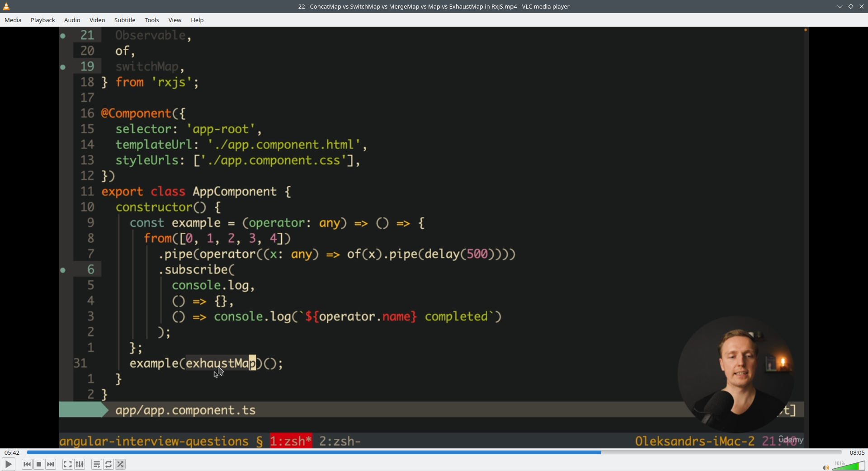Screen dimensions: 868x471
Task: Click the "selector: 'app-root'," line
Action: (x=189, y=129)
